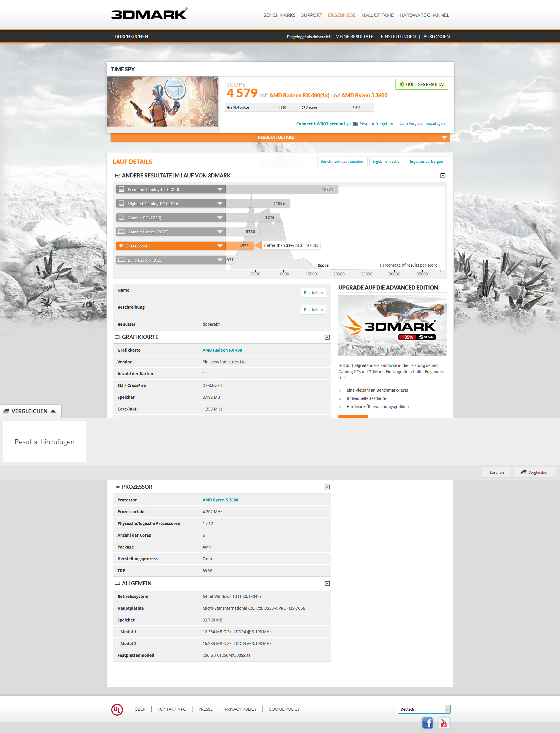The image size is (560, 733).
Task: Click the Gültiges Resultat badge
Action: pyautogui.click(x=422, y=84)
